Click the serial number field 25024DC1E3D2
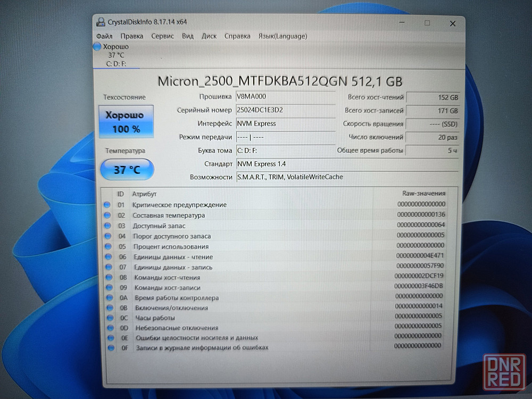 click(x=286, y=110)
